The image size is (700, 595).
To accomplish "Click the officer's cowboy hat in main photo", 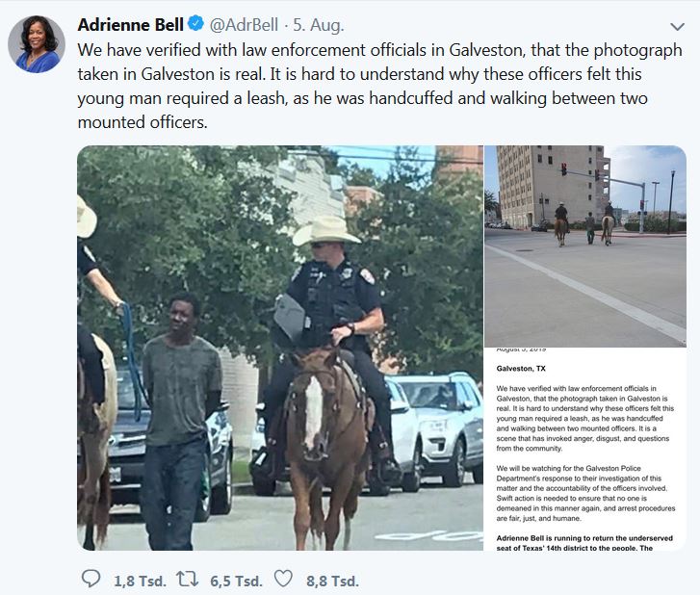I will tap(326, 230).
